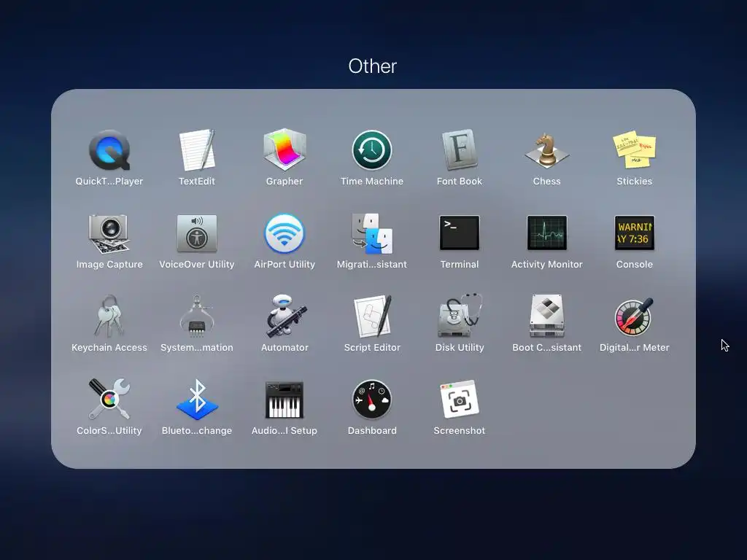Viewport: 747px width, 560px height.
Task: Launch the TextEdit app icon
Action: pyautogui.click(x=197, y=150)
